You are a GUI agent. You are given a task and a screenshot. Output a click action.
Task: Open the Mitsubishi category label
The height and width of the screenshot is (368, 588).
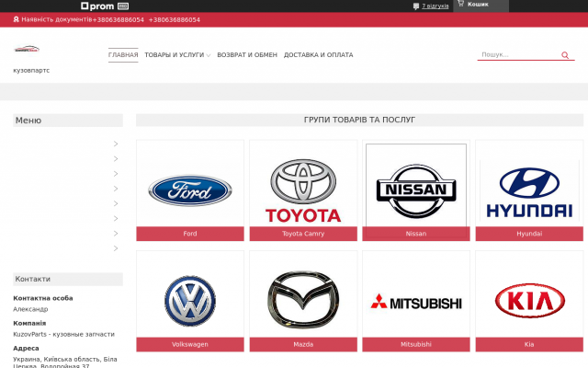tap(416, 344)
